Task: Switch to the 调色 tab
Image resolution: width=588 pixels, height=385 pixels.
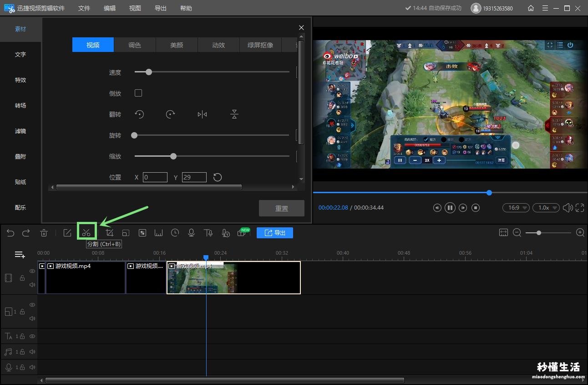Action: (135, 45)
